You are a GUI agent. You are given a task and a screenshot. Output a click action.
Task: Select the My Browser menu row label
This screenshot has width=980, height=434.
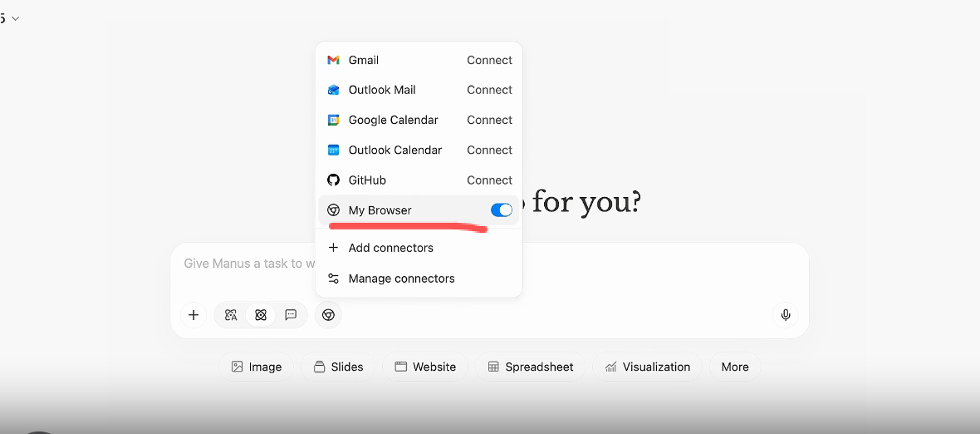(x=380, y=210)
